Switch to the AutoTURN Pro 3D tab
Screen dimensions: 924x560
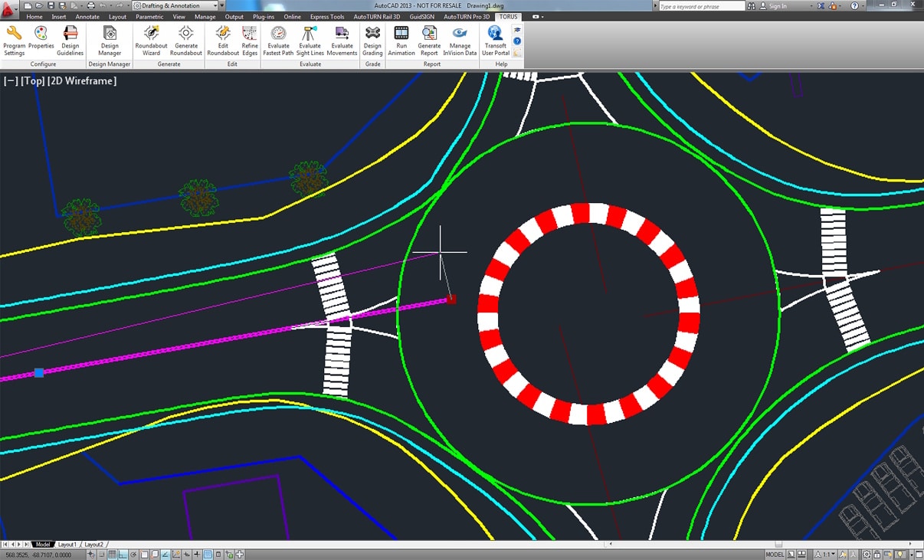tap(467, 16)
